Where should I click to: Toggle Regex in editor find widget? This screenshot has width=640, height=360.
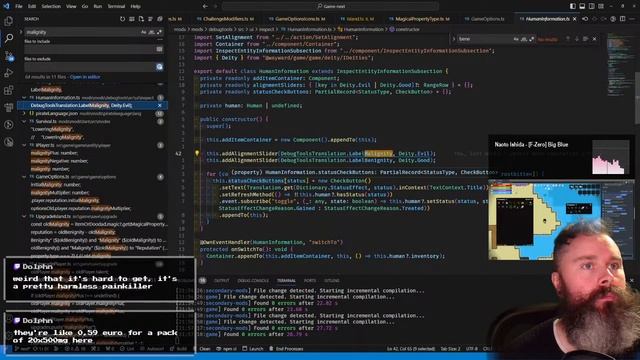531,39
